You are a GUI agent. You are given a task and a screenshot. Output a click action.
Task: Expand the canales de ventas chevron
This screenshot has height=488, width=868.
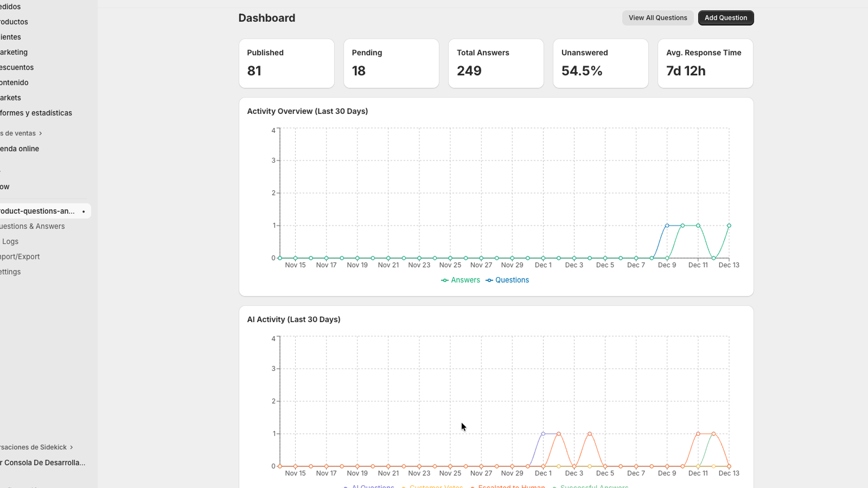point(41,133)
